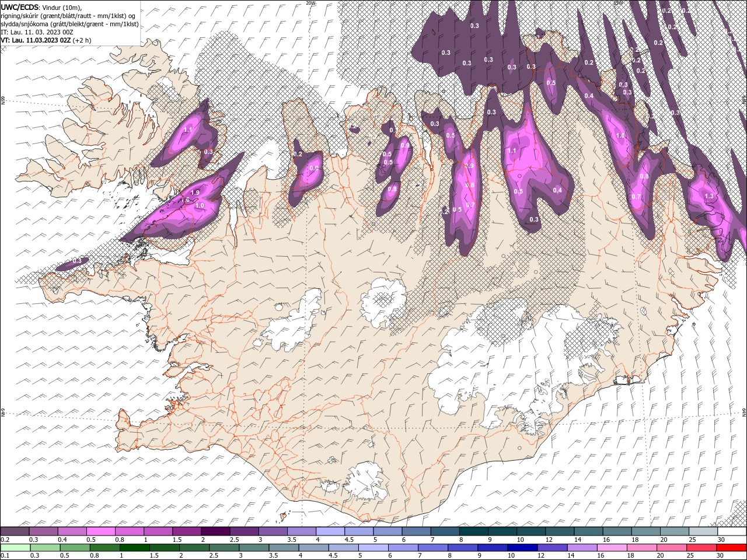Click the darkest purple 2 snow legend swatch

click(215, 531)
